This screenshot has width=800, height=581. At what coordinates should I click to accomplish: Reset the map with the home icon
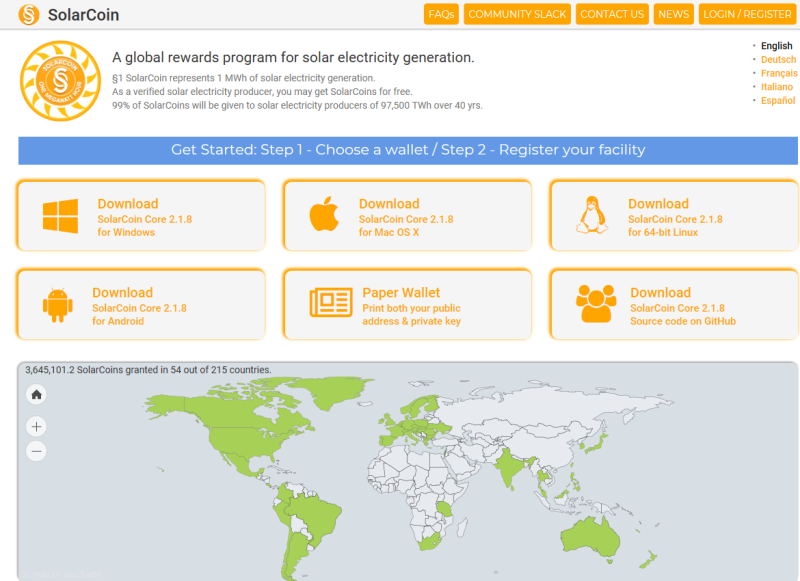click(x=36, y=394)
